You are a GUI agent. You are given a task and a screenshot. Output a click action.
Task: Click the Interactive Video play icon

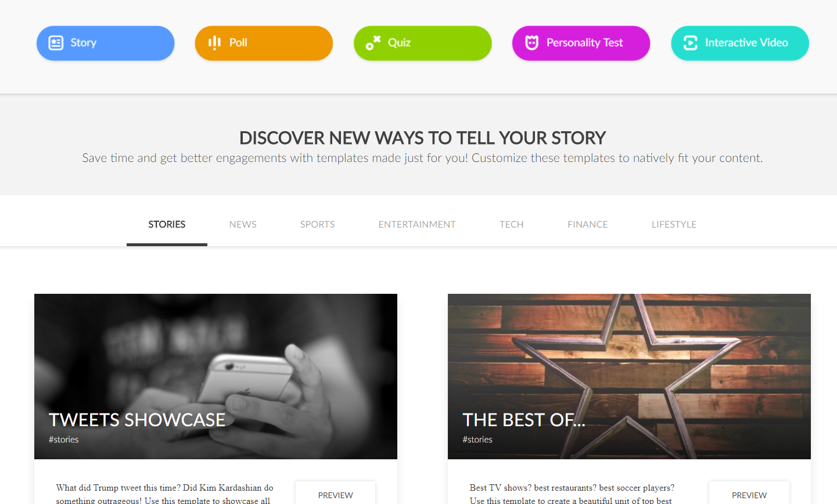(690, 43)
